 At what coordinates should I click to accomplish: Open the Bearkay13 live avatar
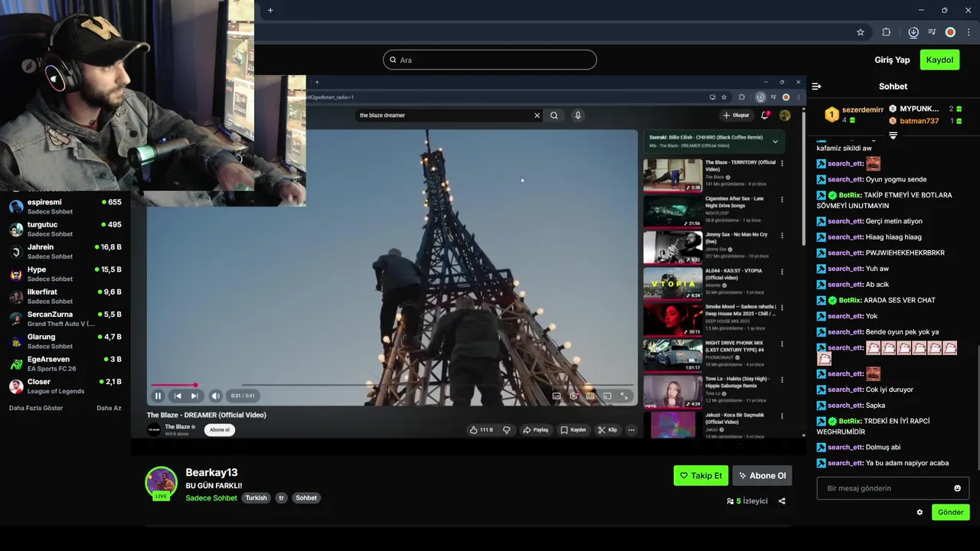pos(161,482)
